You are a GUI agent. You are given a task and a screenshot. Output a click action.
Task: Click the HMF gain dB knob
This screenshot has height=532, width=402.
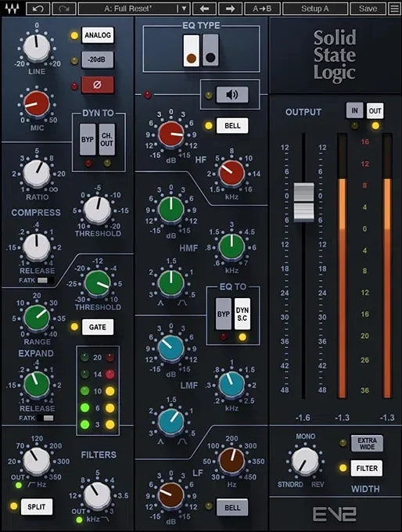point(171,210)
